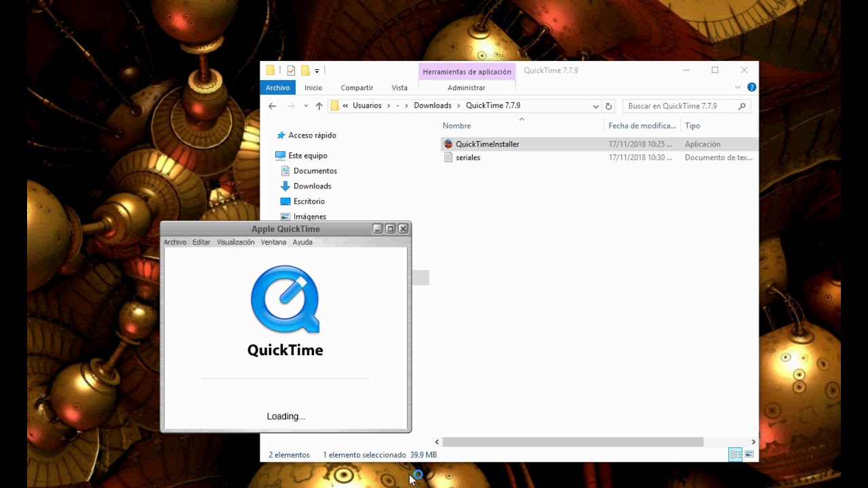Click the Explorer window folder icon in title bar
868x488 pixels.
tap(271, 70)
